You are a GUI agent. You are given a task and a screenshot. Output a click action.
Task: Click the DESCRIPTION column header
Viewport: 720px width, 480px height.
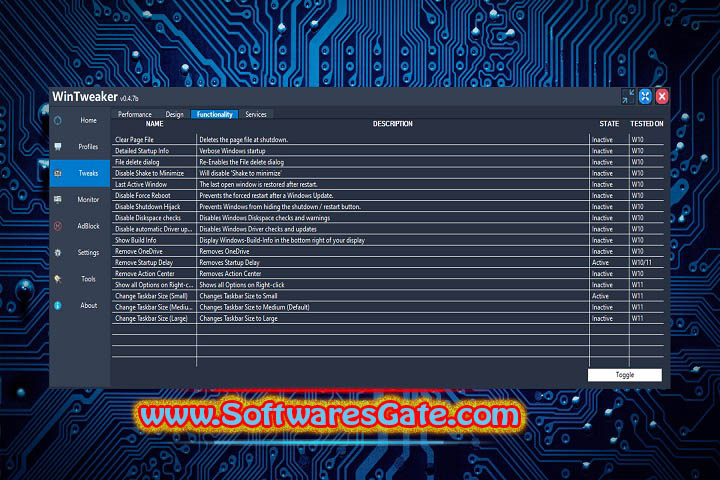tap(393, 124)
